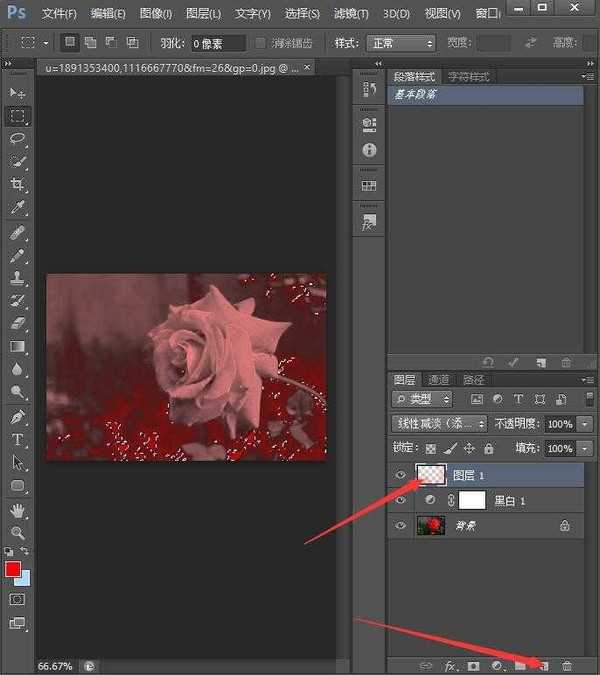This screenshot has width=600, height=675.
Task: Hide the 图层 1 layer visibility
Action: point(401,475)
